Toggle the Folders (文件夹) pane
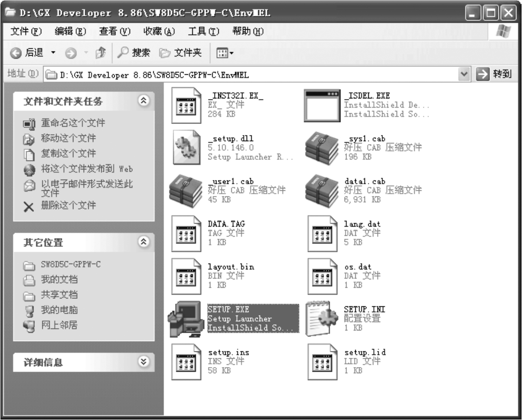 click(x=181, y=52)
